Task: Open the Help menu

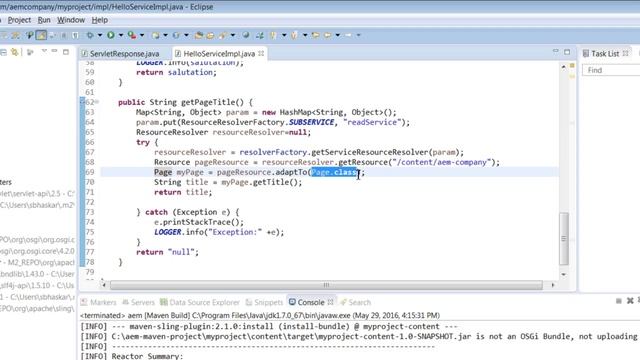Action: (x=100, y=20)
